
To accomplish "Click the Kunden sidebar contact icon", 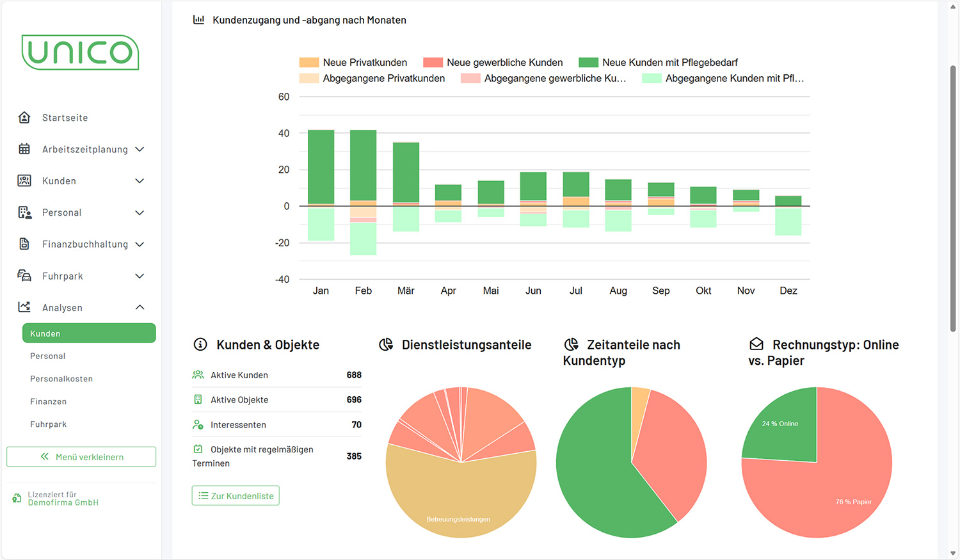I will pyautogui.click(x=24, y=181).
